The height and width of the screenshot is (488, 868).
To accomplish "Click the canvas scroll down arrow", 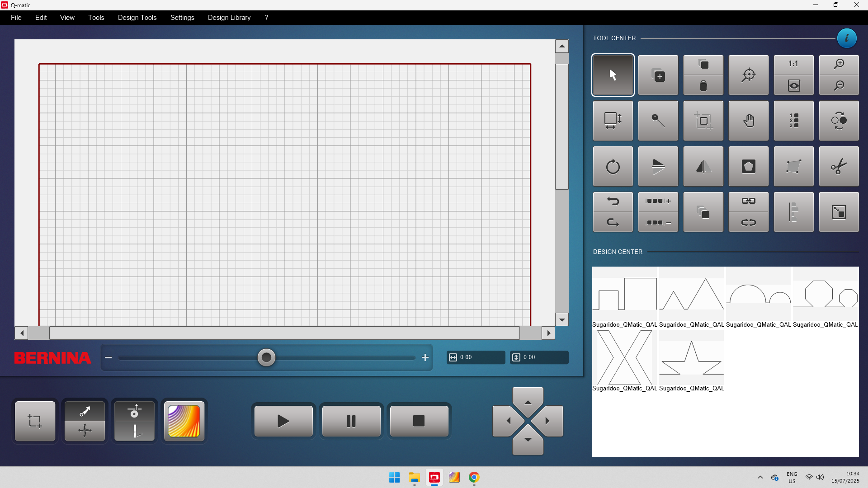I will coord(561,320).
